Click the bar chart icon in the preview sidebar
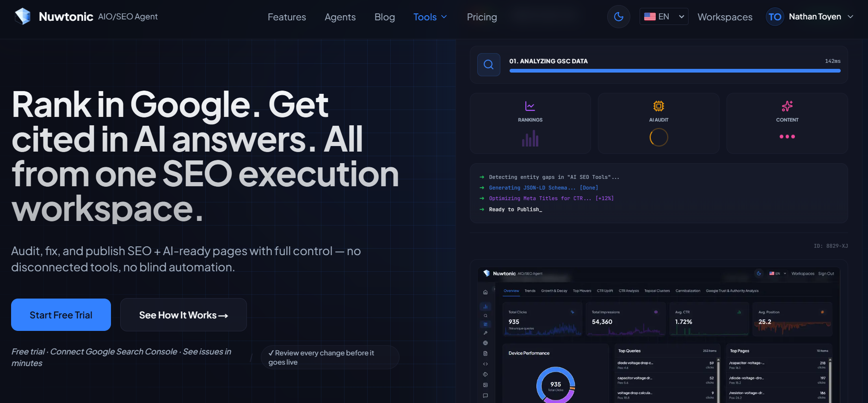868x403 pixels. coord(485,306)
